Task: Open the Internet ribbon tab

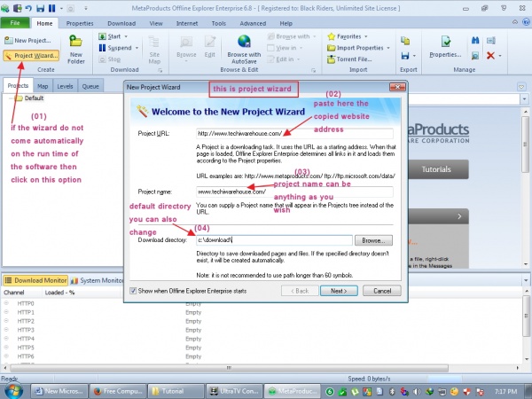Action: (187, 23)
